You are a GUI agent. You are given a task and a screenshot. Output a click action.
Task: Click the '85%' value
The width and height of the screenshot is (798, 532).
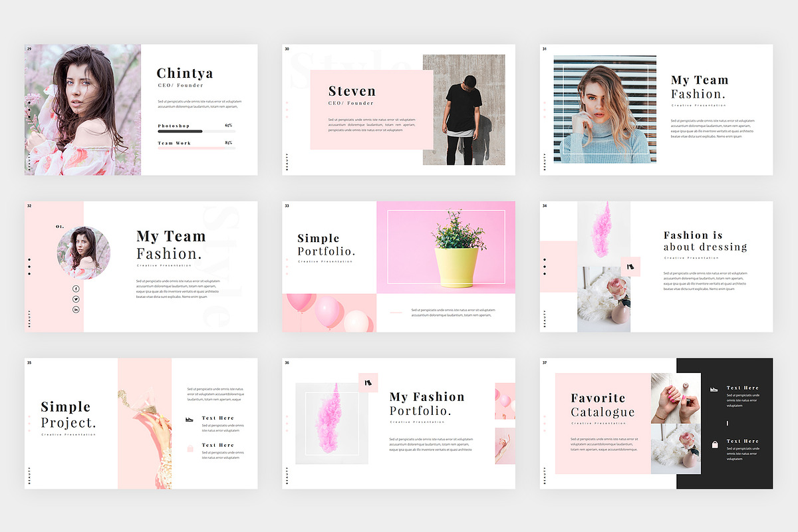tap(229, 143)
